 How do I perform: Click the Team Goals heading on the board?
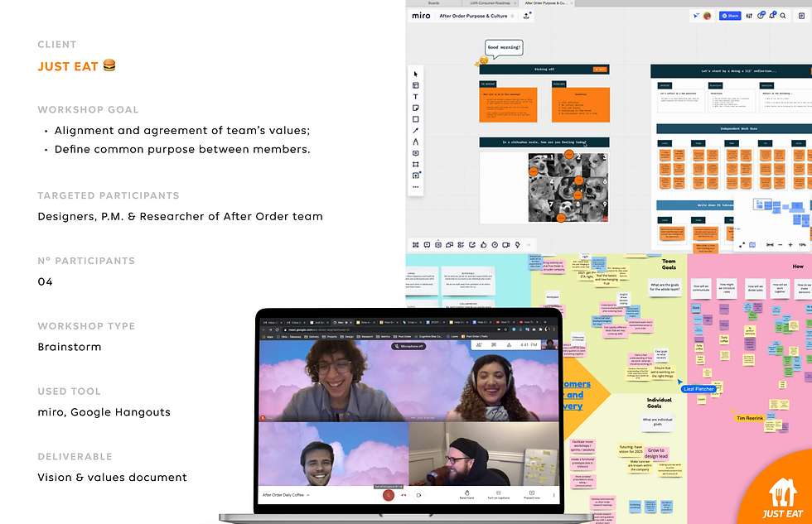pos(669,264)
